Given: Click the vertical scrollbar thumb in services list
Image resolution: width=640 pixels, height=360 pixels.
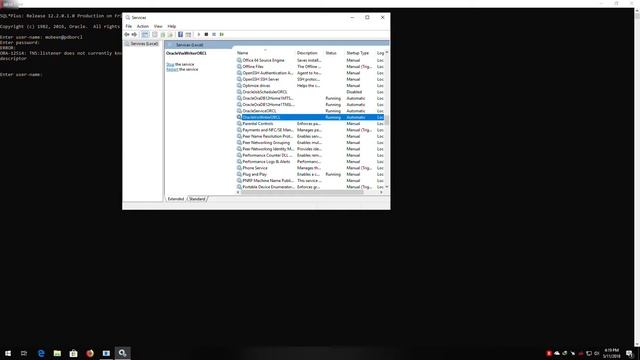Looking at the screenshot, I should (x=387, y=120).
